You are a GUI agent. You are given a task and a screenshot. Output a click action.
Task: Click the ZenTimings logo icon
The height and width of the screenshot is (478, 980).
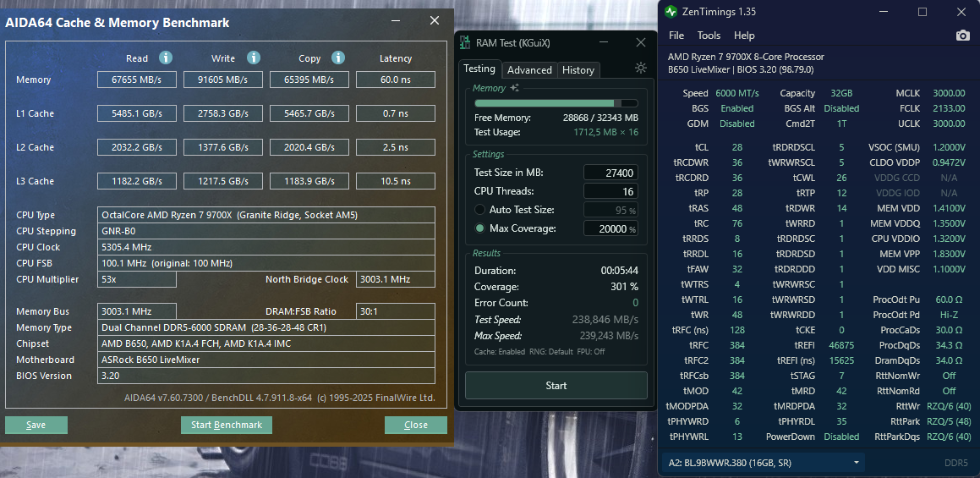[x=671, y=11]
